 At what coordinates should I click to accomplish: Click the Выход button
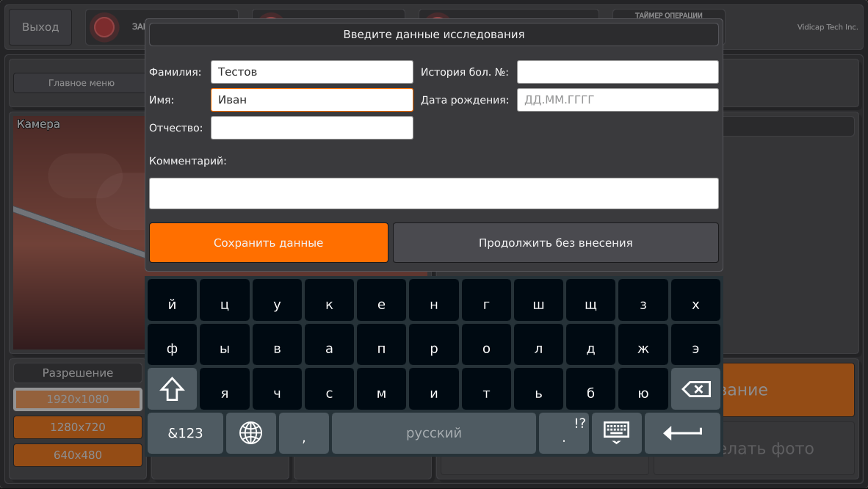click(x=40, y=27)
